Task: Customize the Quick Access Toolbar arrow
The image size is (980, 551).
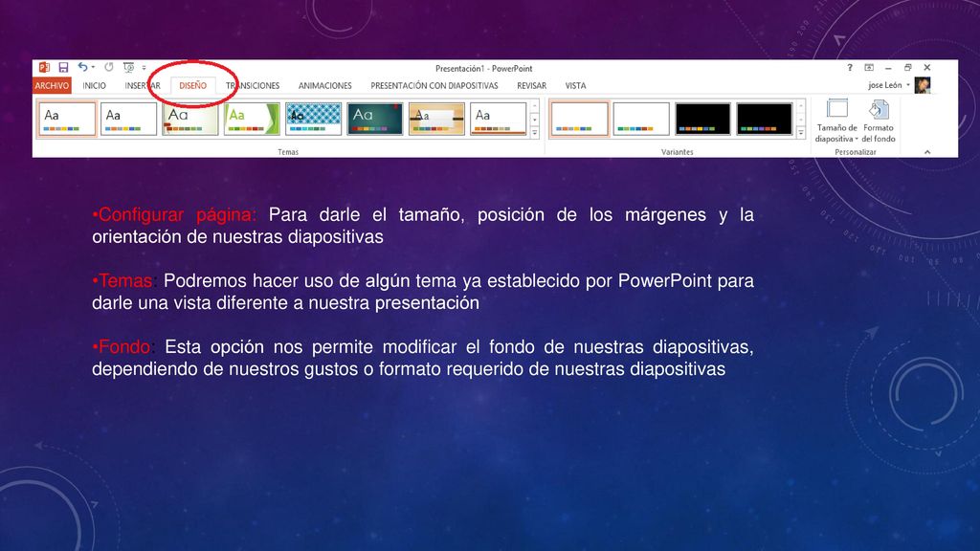Action: pyautogui.click(x=144, y=68)
